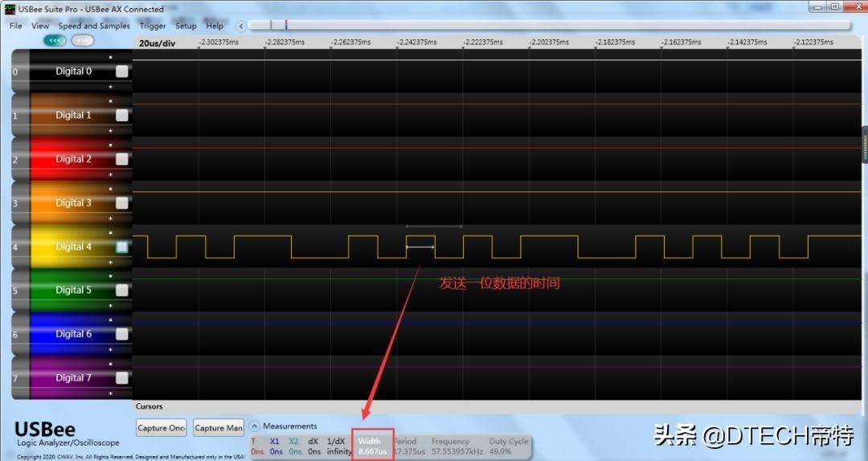Click the Capture Once button
868x461 pixels.
click(x=161, y=428)
